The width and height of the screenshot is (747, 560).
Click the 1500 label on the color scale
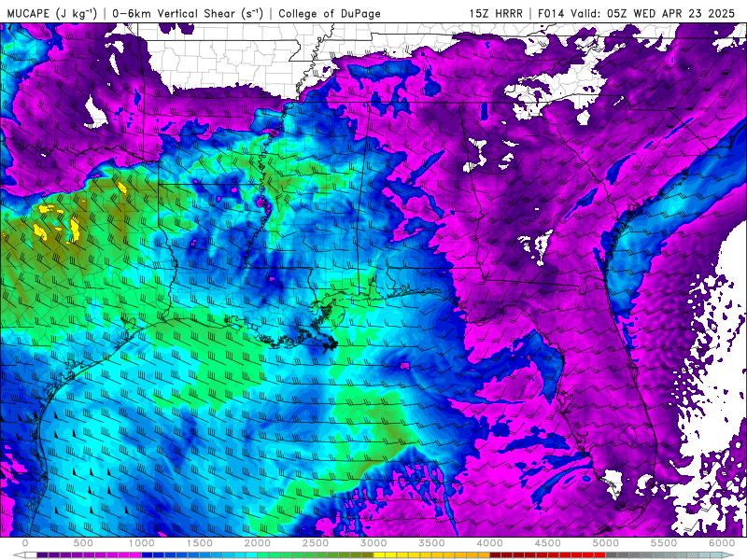200,543
